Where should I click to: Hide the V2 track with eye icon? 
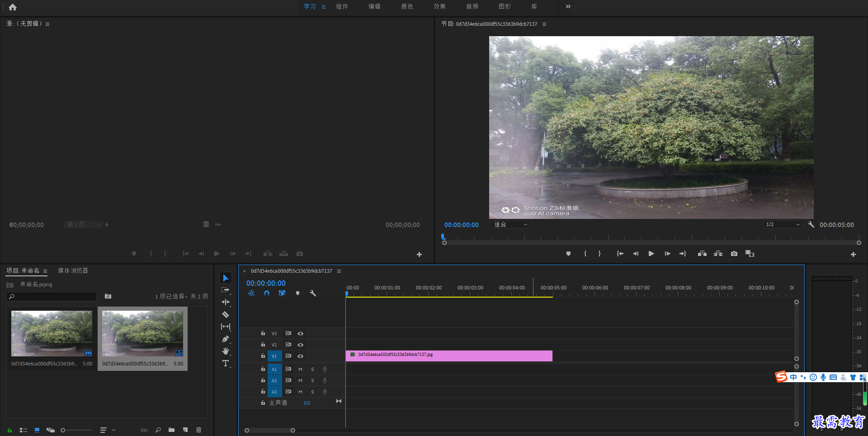click(x=300, y=345)
